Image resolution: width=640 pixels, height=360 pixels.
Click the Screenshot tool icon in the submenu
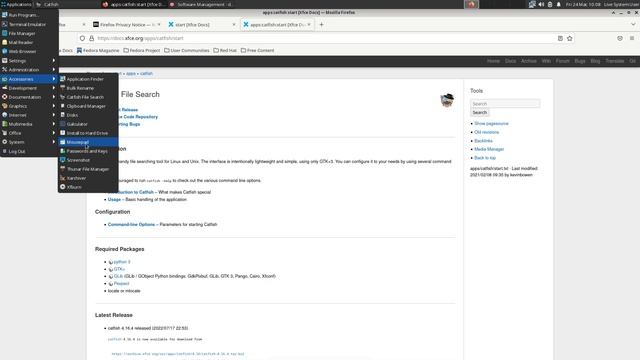point(62,160)
